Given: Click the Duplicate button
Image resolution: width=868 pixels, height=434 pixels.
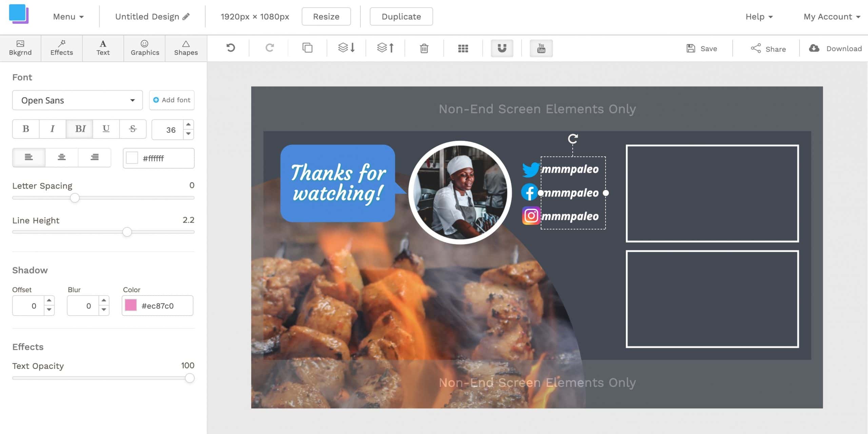Looking at the screenshot, I should click(401, 17).
